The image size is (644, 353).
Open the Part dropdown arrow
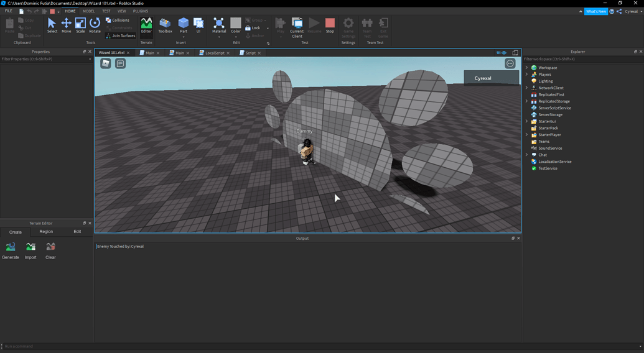(x=183, y=37)
